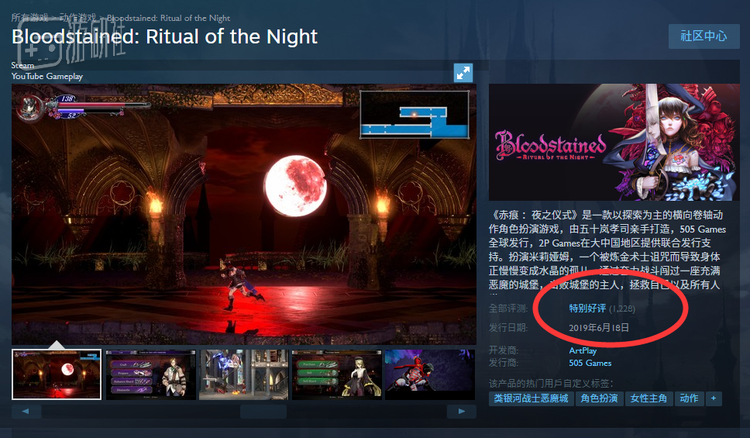Image resolution: width=750 pixels, height=438 pixels.
Task: Open the 社区中心 community hub button
Action: pyautogui.click(x=704, y=36)
